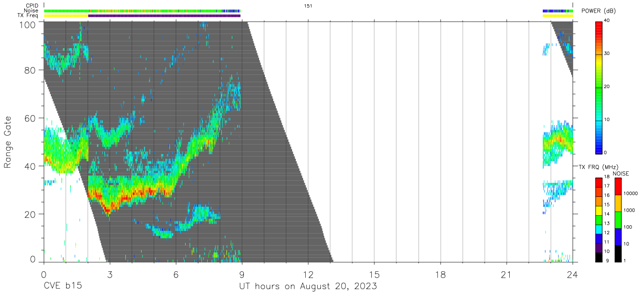Click the POWER (dB) colorbar title
This screenshot has height=297, width=644.
coord(599,11)
